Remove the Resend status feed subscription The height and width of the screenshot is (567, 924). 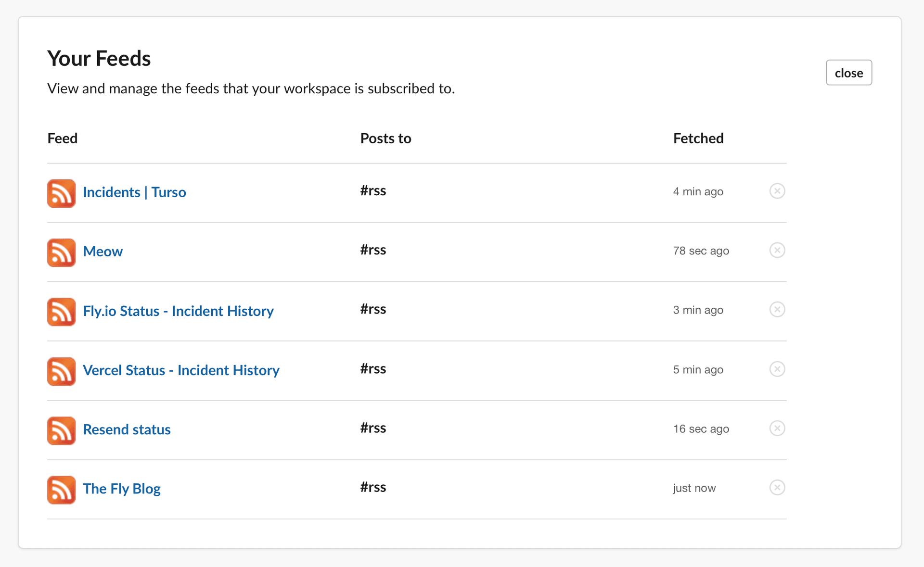[777, 428]
